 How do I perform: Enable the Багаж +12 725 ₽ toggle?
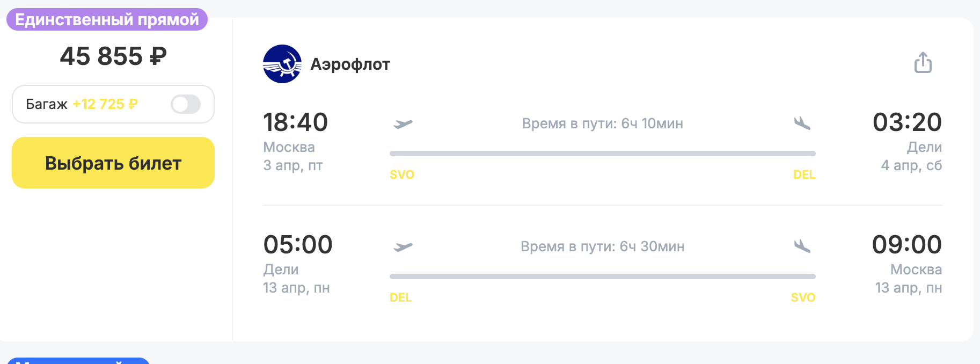186,104
